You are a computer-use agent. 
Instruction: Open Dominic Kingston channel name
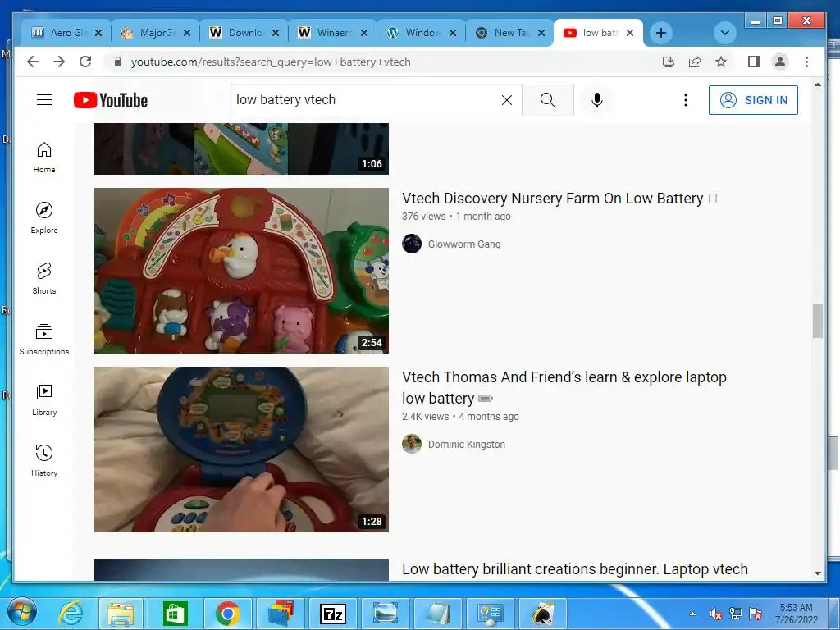point(466,444)
